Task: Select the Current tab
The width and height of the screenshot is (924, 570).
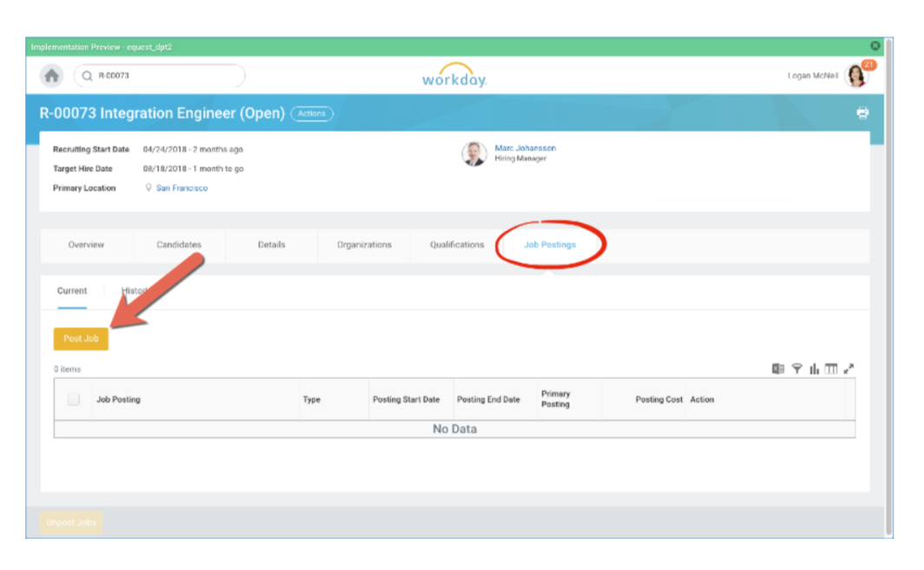Action: point(72,291)
